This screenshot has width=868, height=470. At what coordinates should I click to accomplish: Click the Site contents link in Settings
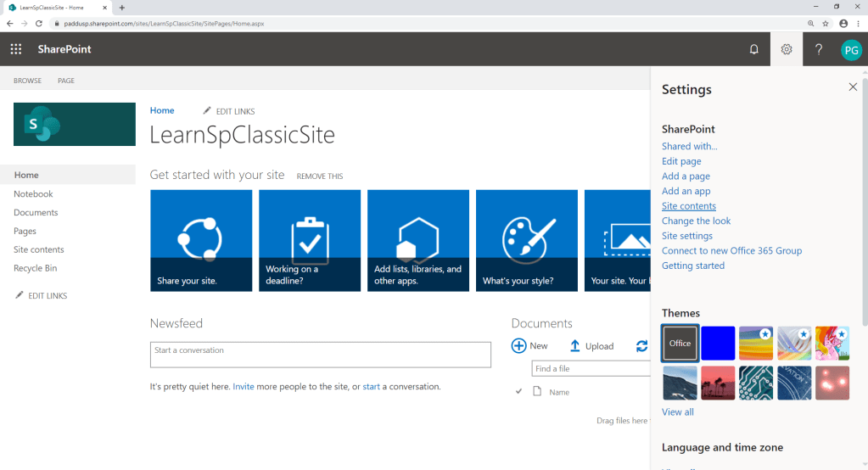[688, 206]
